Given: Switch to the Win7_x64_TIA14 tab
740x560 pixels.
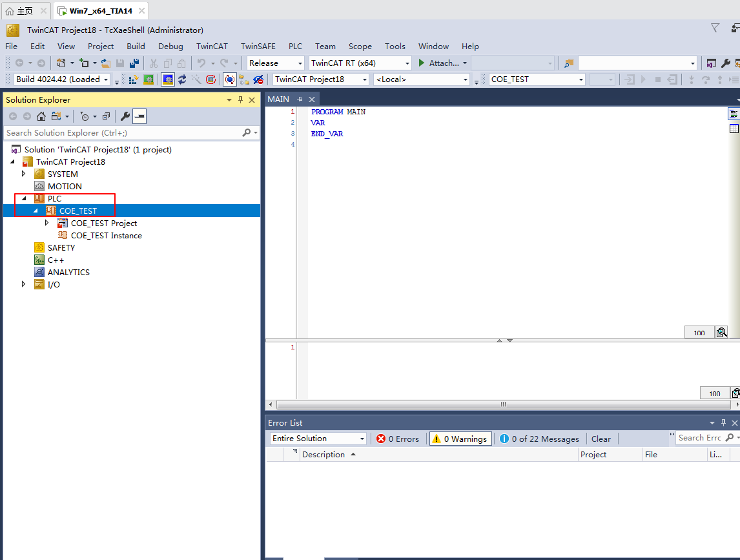Looking at the screenshot, I should [x=101, y=11].
